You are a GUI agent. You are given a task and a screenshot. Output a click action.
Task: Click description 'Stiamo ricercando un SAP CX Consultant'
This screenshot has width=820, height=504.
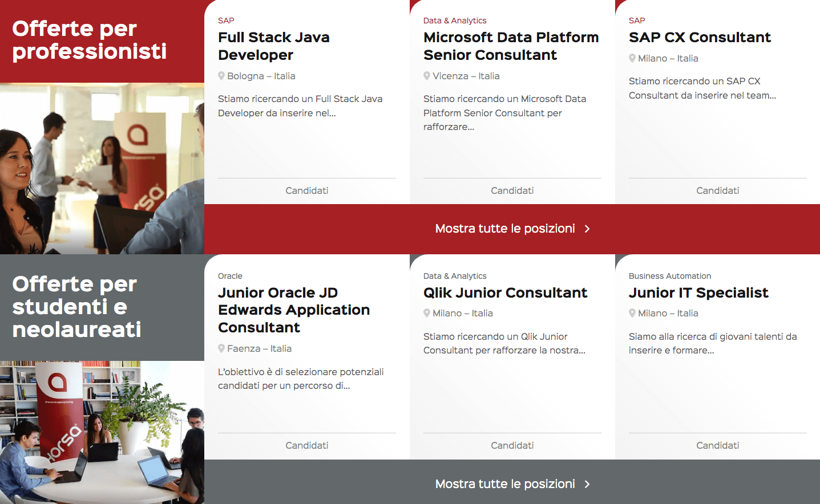(702, 88)
